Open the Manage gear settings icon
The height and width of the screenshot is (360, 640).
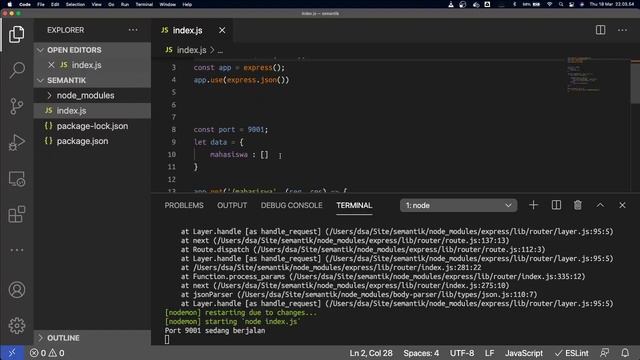pos(16,325)
